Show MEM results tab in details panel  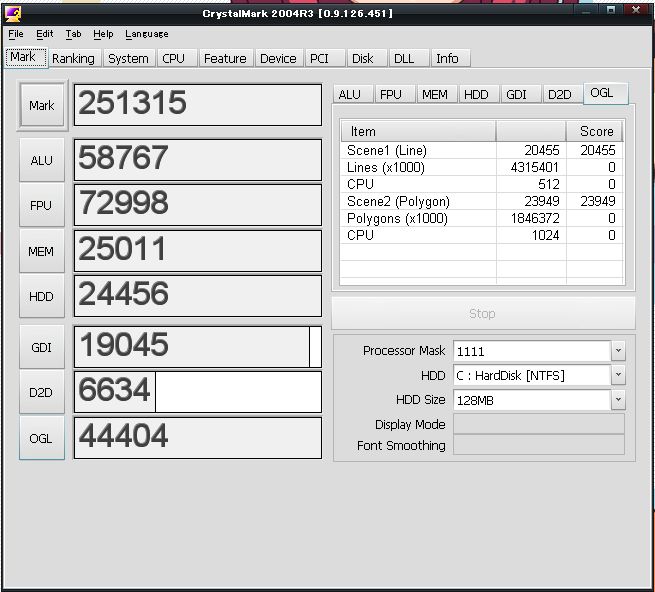[x=437, y=95]
